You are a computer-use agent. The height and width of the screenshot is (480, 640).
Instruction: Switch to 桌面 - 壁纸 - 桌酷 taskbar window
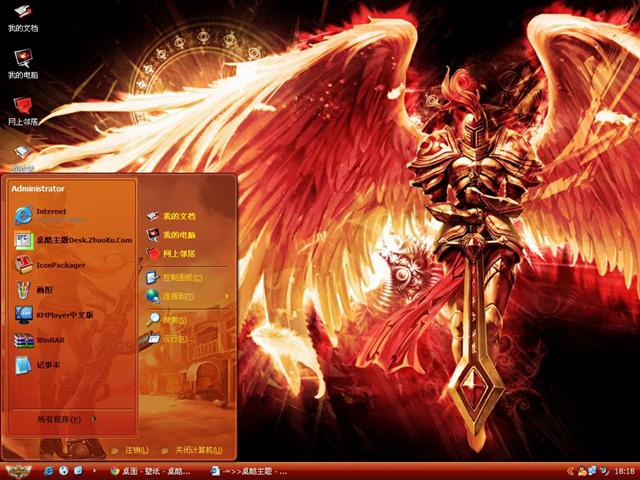tap(151, 471)
